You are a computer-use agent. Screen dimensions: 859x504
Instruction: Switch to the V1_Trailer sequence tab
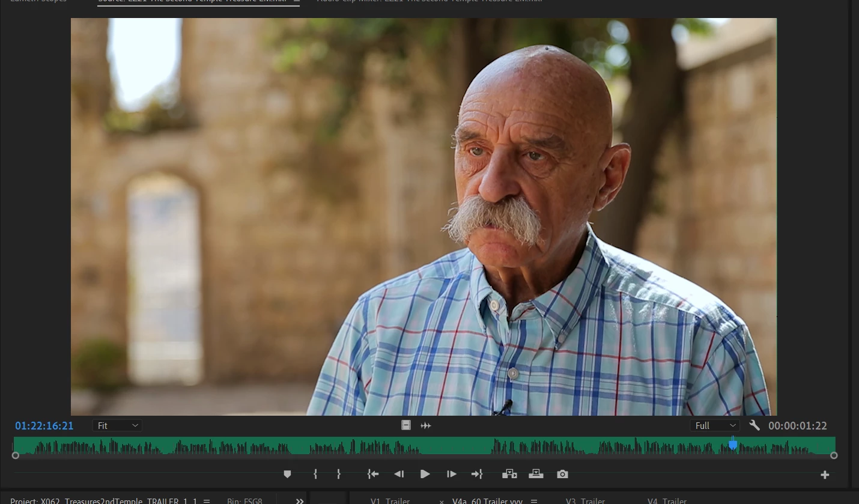(x=390, y=500)
